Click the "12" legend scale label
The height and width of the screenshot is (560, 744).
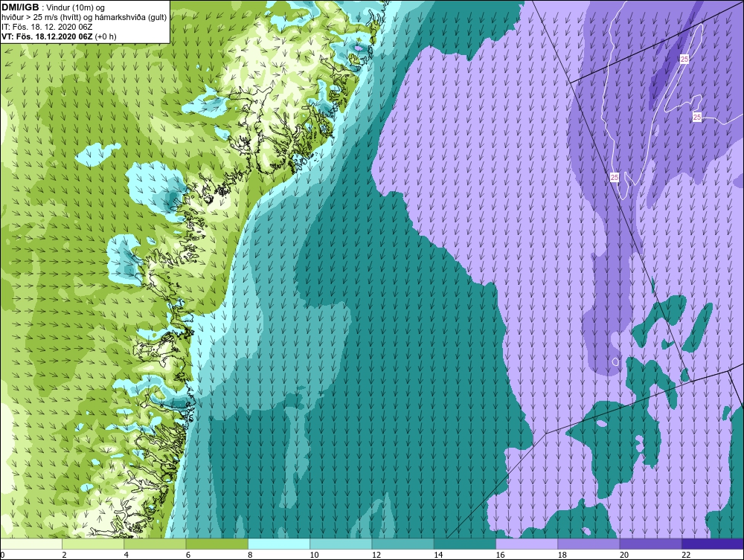click(376, 556)
